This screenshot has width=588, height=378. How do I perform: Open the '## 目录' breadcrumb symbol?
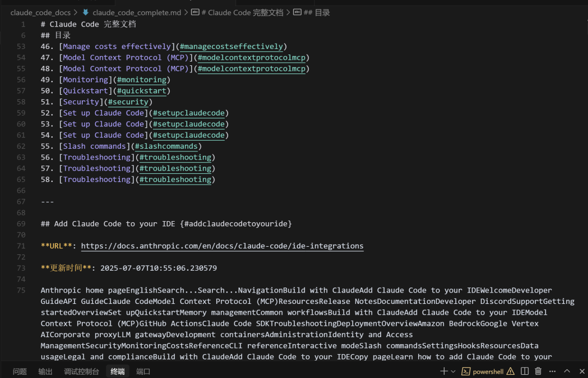click(x=316, y=13)
